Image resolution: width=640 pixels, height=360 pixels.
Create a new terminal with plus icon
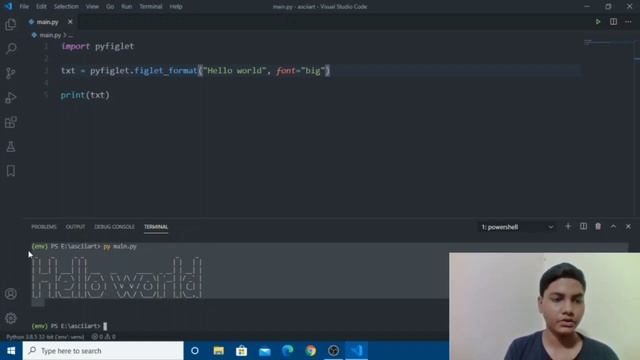(568, 227)
